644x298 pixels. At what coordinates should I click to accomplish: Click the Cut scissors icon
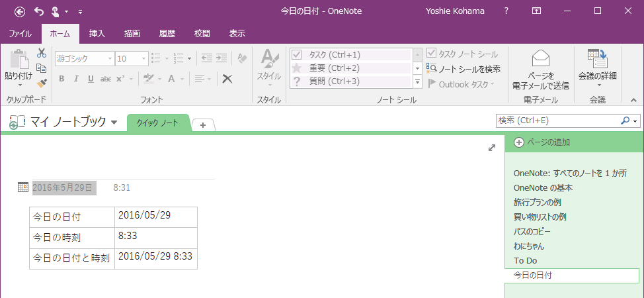pos(42,53)
